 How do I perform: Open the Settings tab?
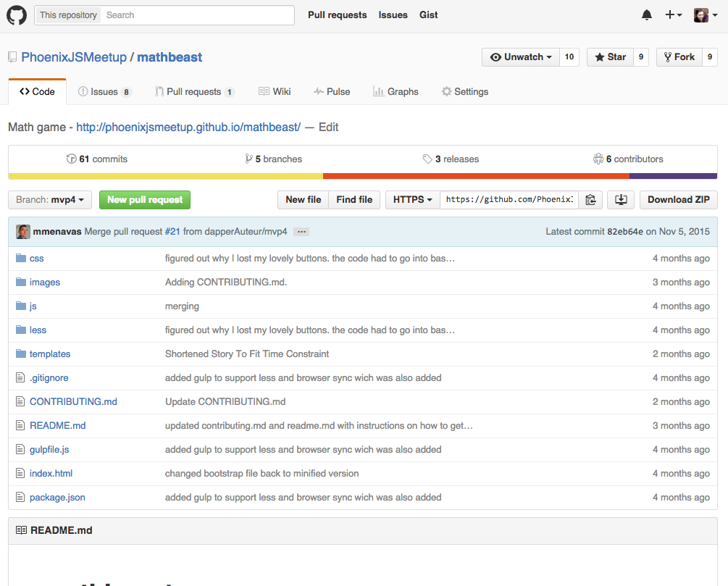tap(465, 91)
